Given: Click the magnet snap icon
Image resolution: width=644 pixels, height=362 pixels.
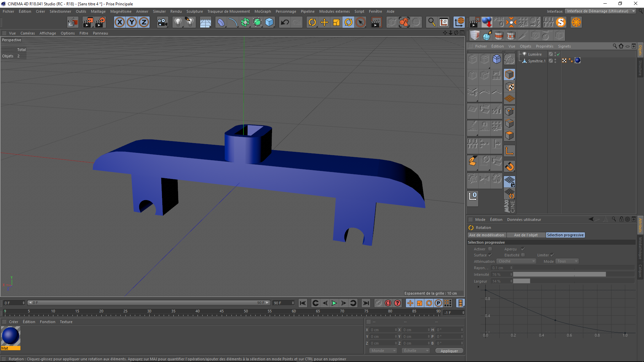Looking at the screenshot, I should (x=509, y=166).
